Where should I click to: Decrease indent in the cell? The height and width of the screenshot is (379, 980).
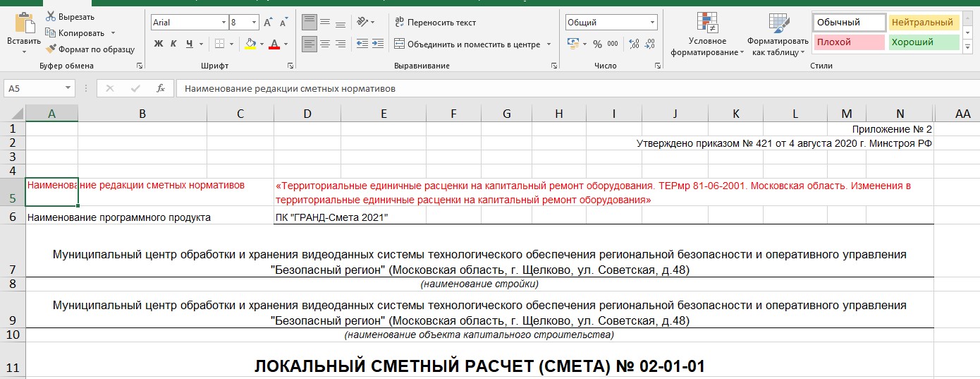coord(362,44)
